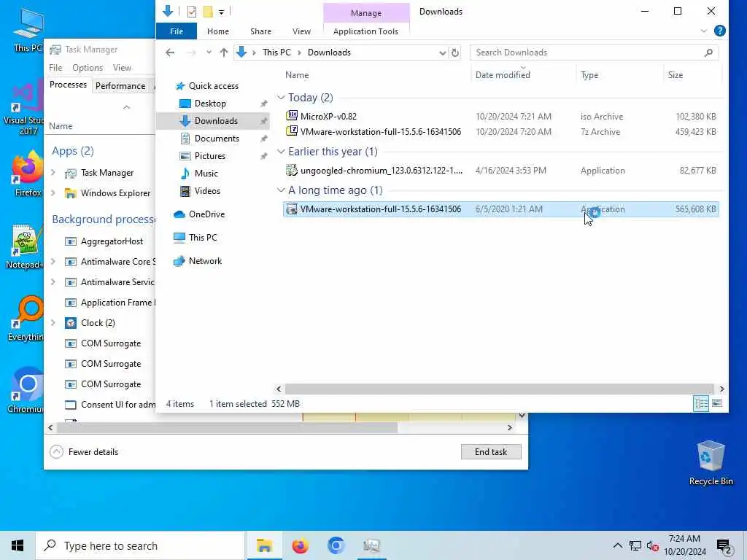This screenshot has width=747, height=560.
Task: Click the Back arrow in Explorer
Action: [170, 52]
